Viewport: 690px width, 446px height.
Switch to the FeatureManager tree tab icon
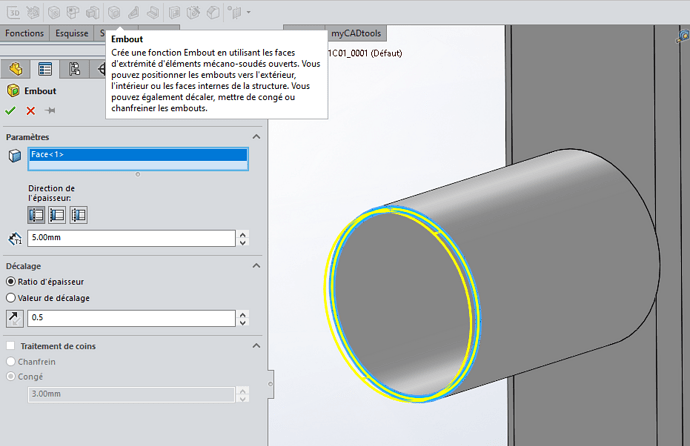tap(16, 69)
